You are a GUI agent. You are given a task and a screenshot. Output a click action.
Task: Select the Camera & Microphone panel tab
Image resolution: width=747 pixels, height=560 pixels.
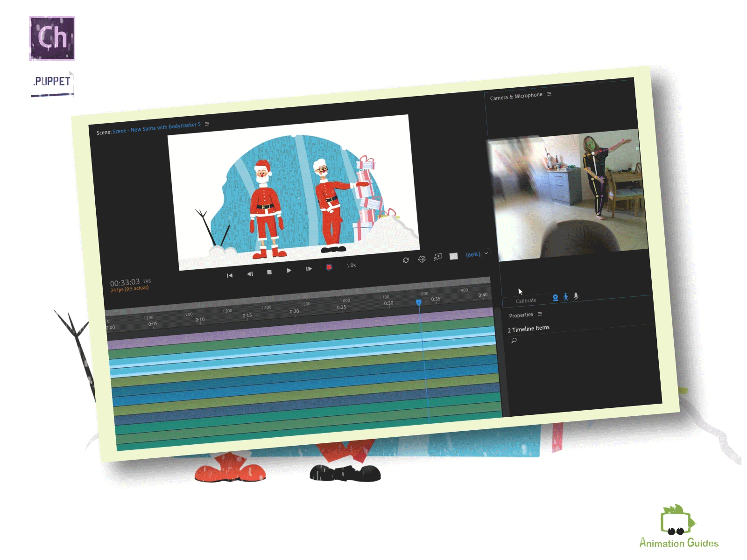pos(516,96)
